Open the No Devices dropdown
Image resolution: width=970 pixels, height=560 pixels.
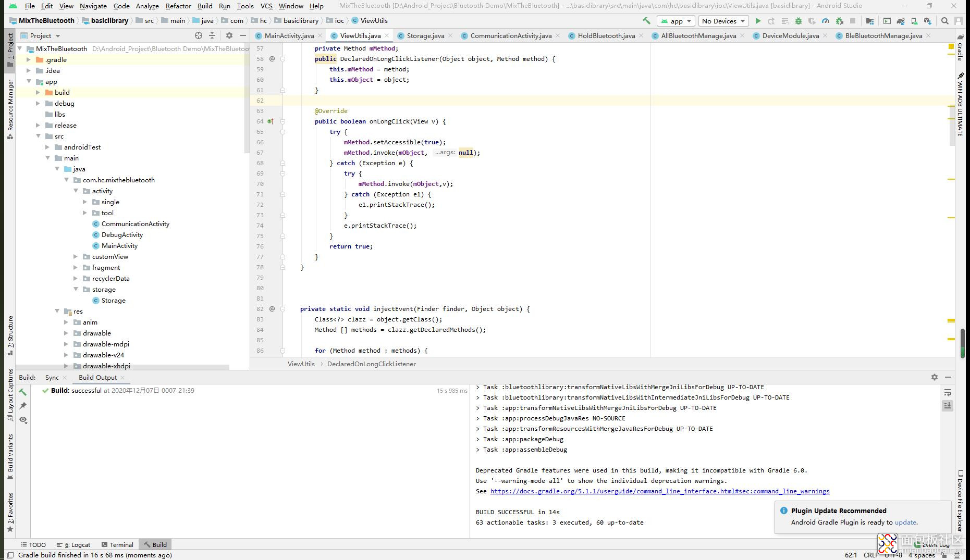pos(723,21)
